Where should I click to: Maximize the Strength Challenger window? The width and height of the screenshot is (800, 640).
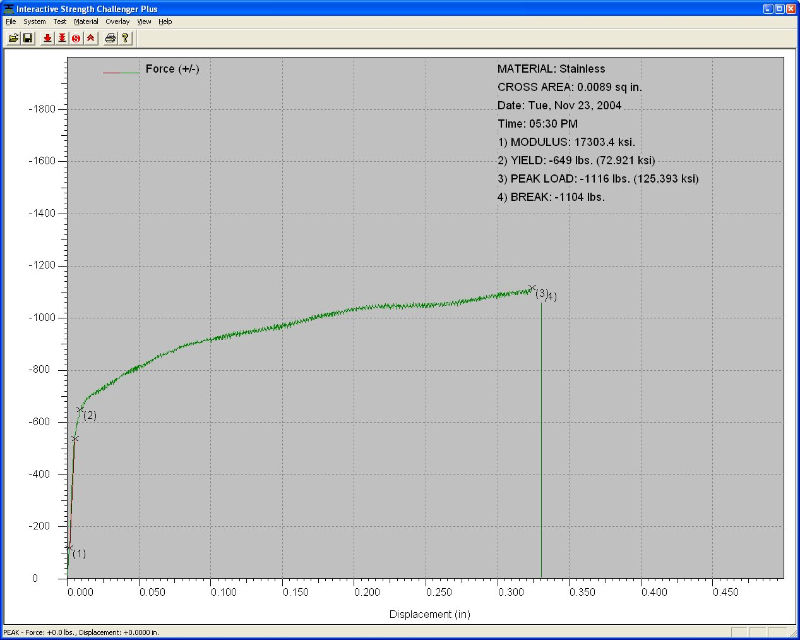point(778,8)
